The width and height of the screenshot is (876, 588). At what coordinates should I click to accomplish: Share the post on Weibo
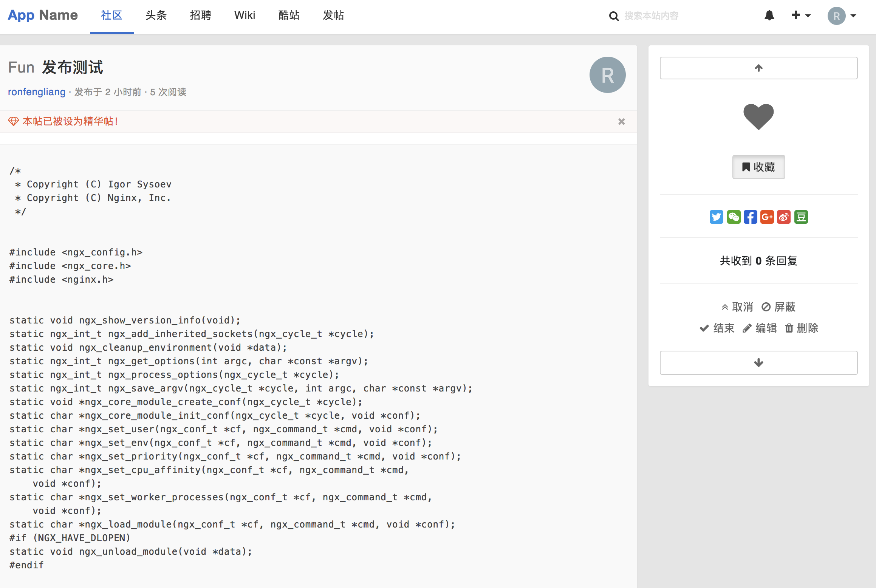click(x=783, y=217)
